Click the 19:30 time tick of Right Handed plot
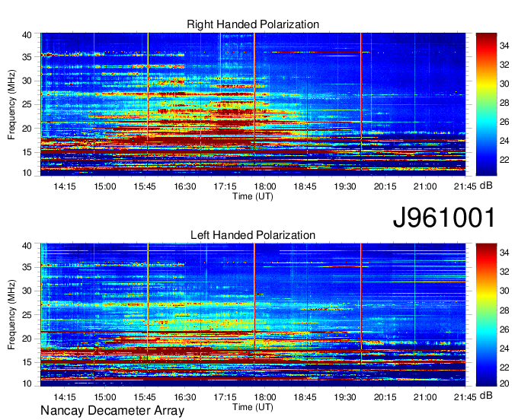 coord(345,186)
